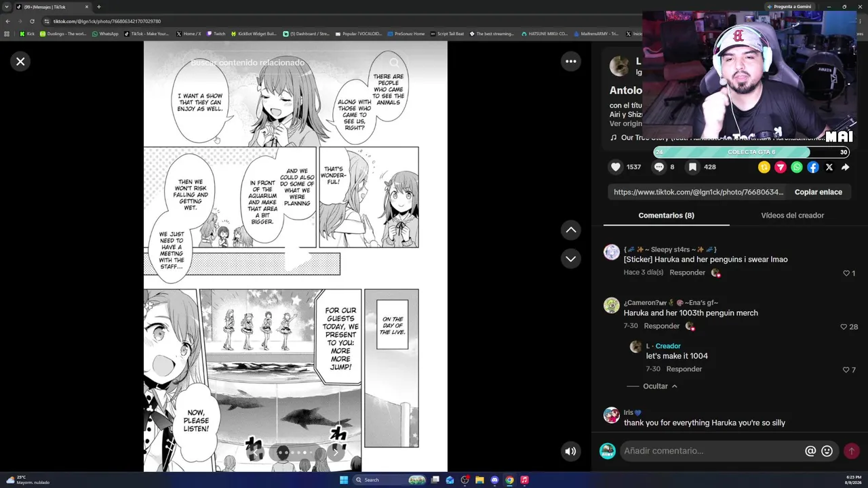Open the taskbar clock and date
868x488 pixels.
point(852,480)
